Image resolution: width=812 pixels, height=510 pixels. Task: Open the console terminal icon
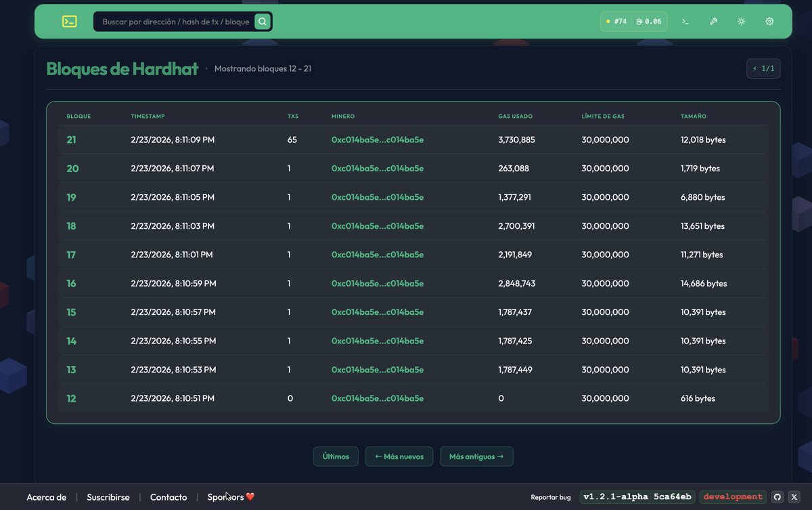pyautogui.click(x=685, y=22)
